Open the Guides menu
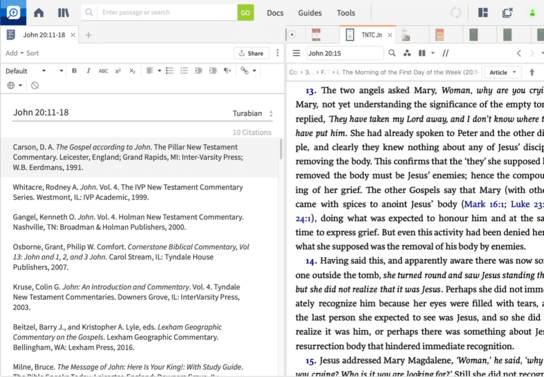544x377 pixels. (x=310, y=13)
